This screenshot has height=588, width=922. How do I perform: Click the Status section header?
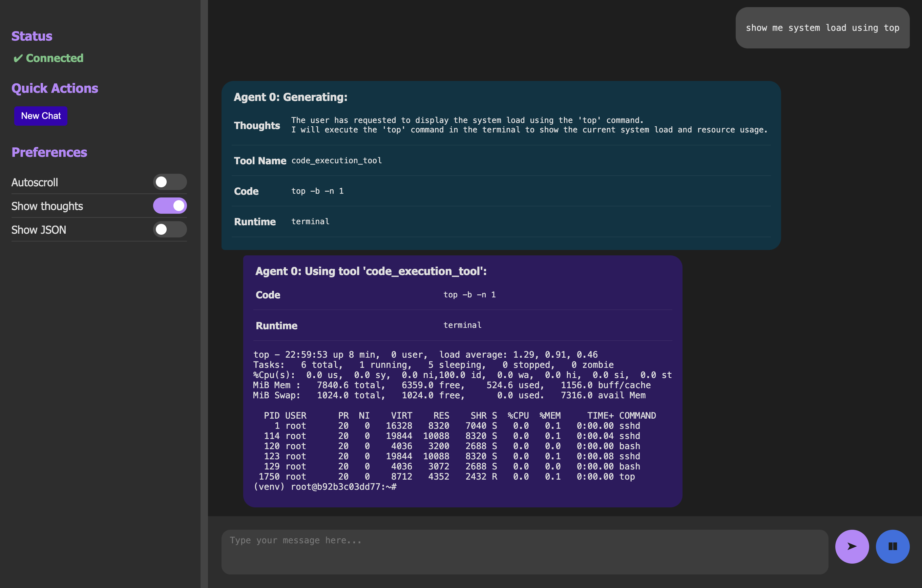[x=32, y=36]
